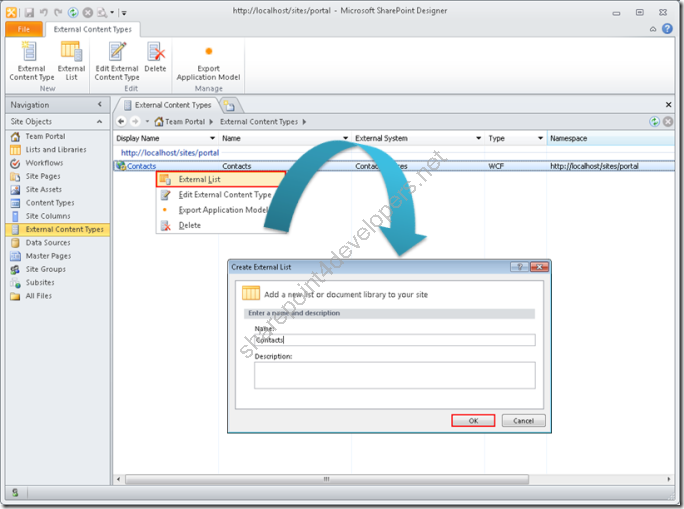Click the refresh icon beside breadcrumb bar
The image size is (684, 509).
(x=654, y=122)
